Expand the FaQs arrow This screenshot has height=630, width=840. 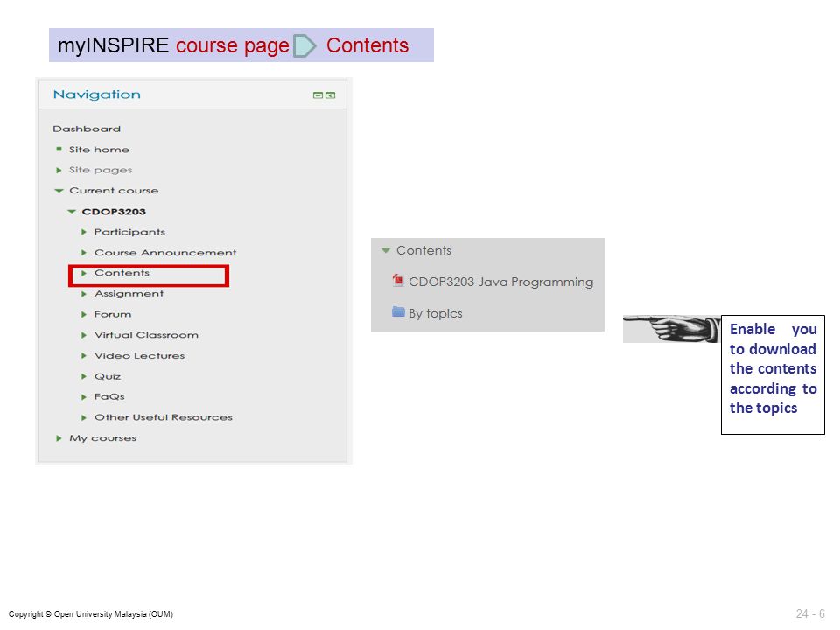(84, 397)
